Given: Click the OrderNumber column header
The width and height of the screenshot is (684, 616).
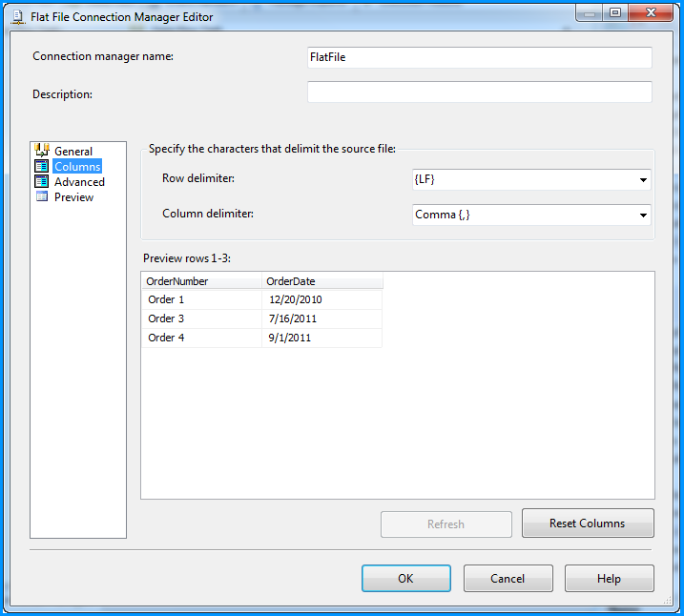Looking at the screenshot, I should tap(202, 281).
